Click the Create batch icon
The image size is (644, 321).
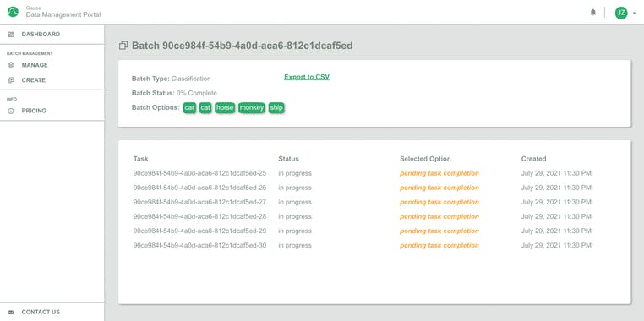pos(11,80)
